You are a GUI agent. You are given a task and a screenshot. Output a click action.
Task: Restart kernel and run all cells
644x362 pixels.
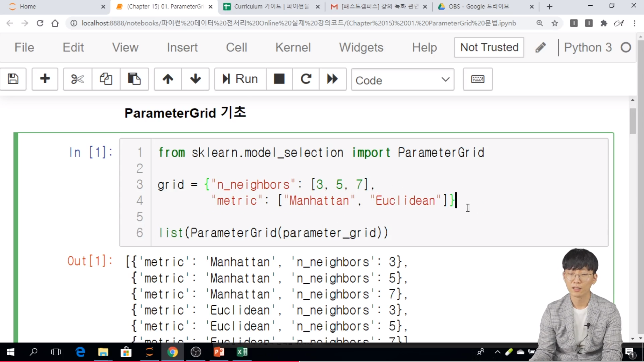coord(332,79)
